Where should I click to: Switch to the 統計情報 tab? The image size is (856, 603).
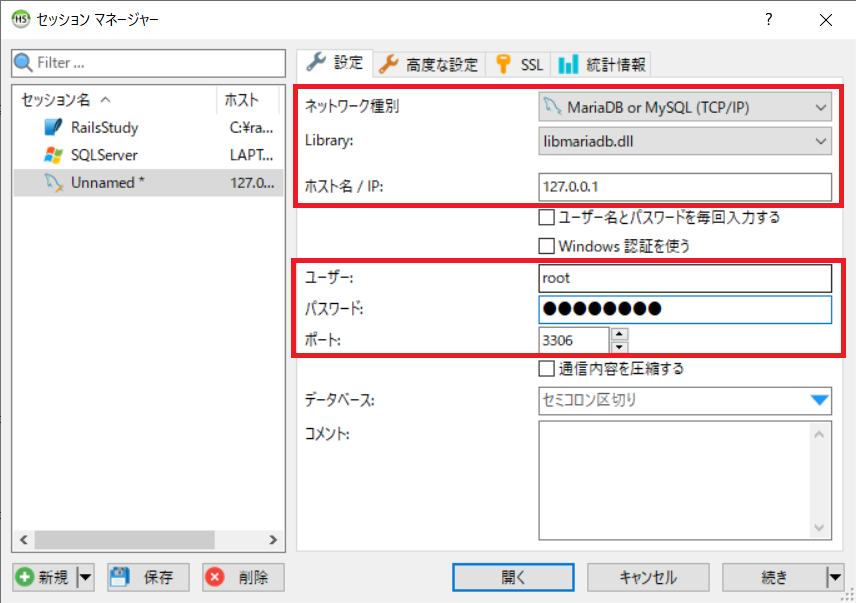coord(601,65)
